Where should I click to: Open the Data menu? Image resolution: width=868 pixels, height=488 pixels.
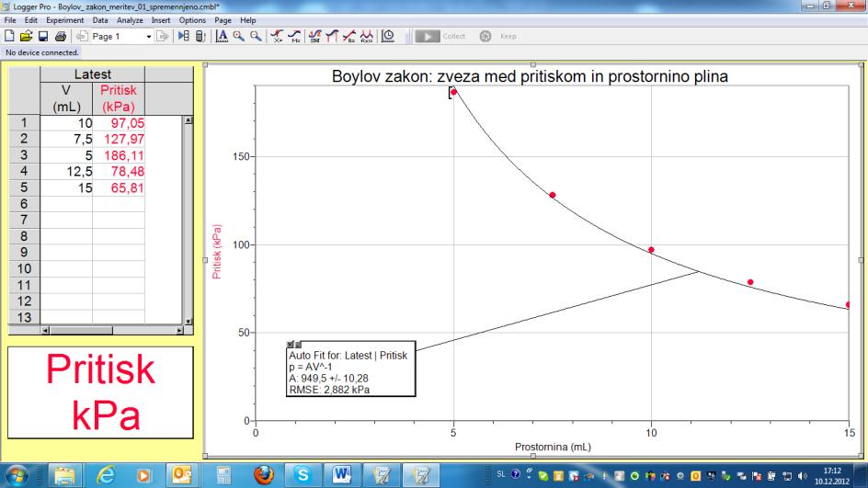(x=100, y=20)
